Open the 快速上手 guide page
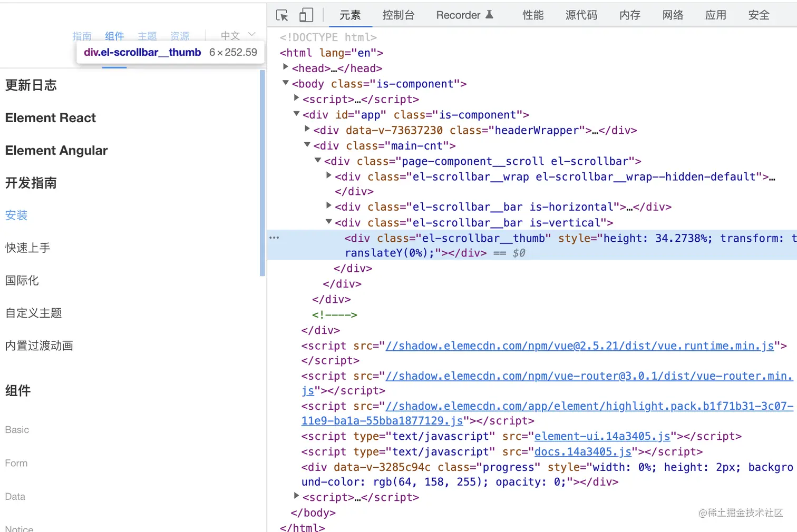The image size is (797, 532). pos(28,248)
